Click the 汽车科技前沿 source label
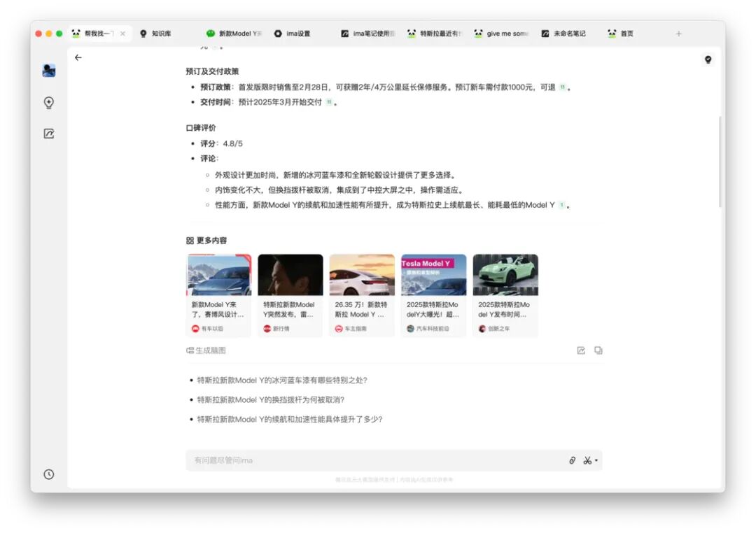 click(x=428, y=329)
